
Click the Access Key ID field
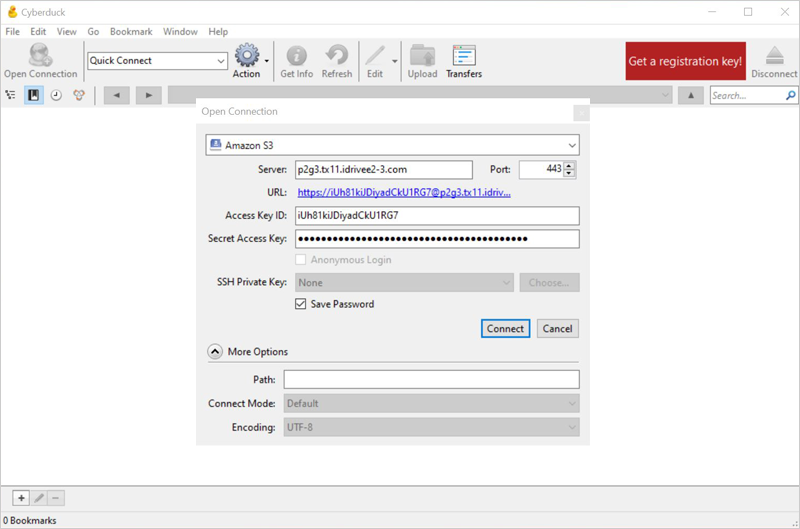coord(437,216)
